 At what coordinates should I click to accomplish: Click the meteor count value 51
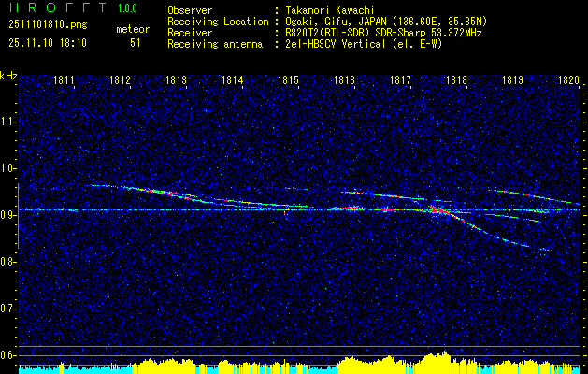136,43
